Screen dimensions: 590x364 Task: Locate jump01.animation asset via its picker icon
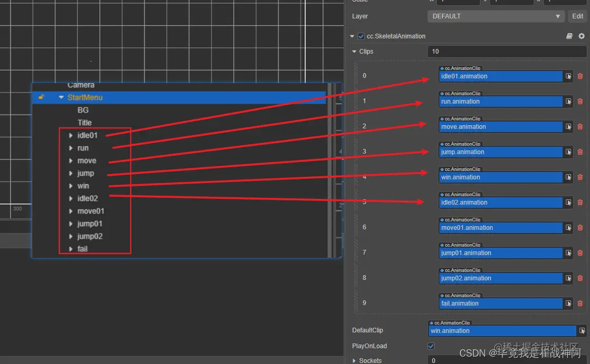pyautogui.click(x=568, y=252)
